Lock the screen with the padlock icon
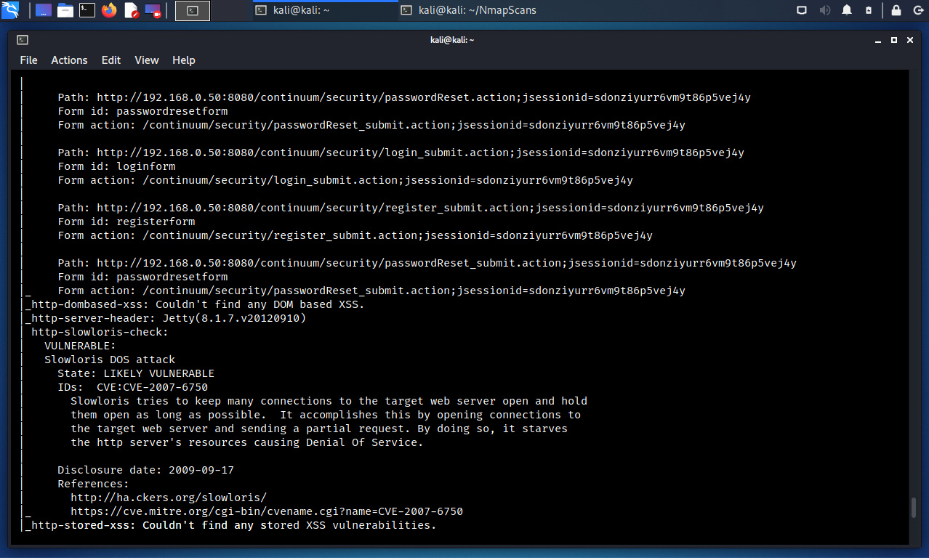Screen dimensions: 929x560 click(896, 10)
